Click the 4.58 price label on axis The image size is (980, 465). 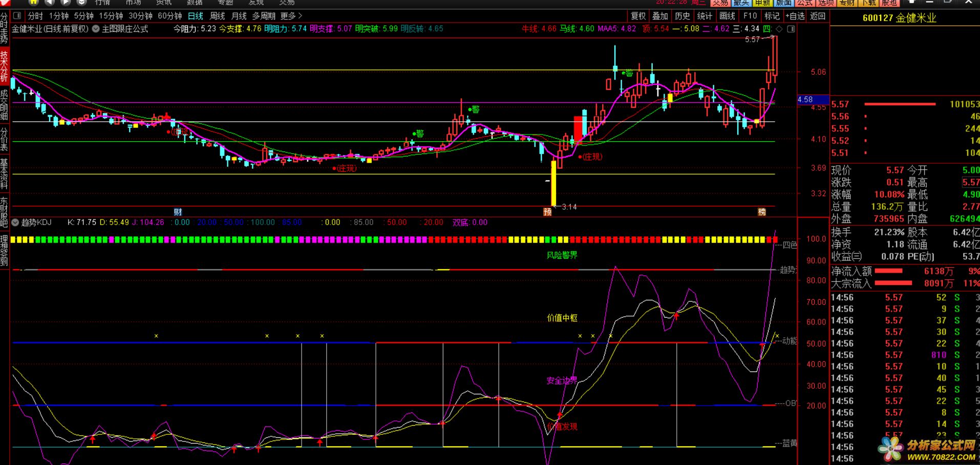[x=806, y=100]
